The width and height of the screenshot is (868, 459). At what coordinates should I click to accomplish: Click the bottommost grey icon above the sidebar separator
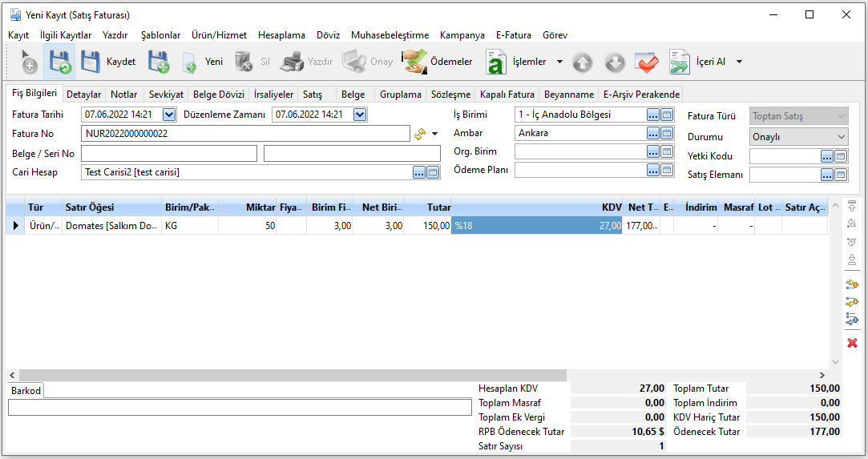coord(852,260)
